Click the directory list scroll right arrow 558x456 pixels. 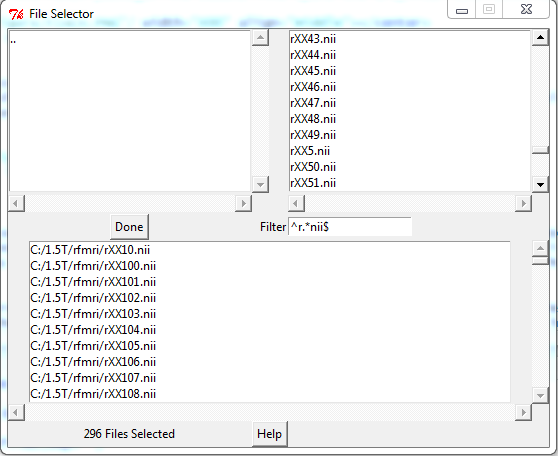coord(243,203)
